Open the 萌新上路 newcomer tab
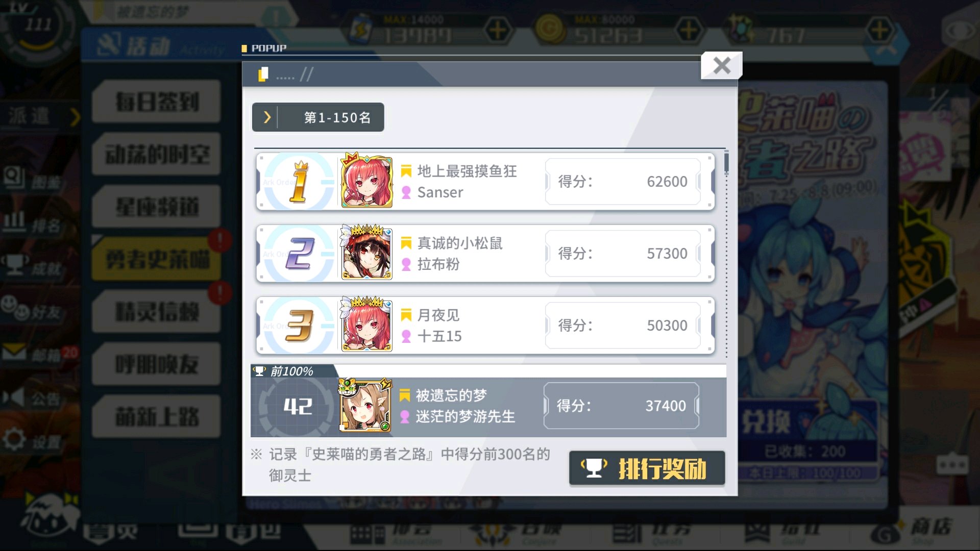The image size is (980, 551). coord(157,417)
